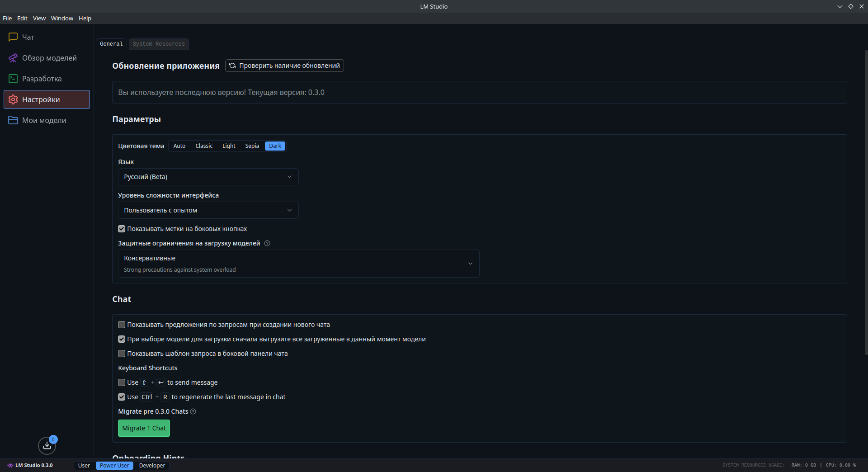Click the SYSTEM RESOURCES USAGE label
The height and width of the screenshot is (472, 868).
click(x=753, y=465)
